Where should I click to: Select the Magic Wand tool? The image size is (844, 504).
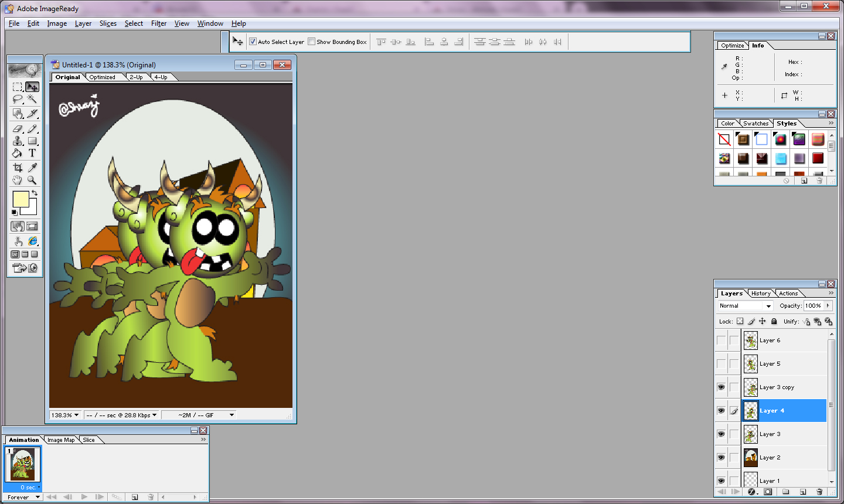point(32,99)
